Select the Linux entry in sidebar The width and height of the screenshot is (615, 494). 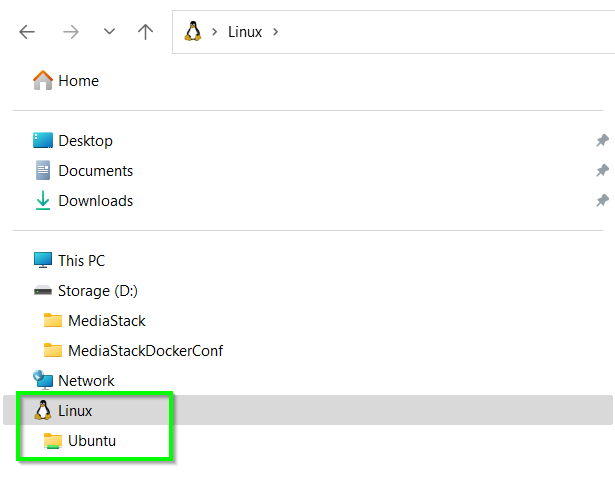74,411
